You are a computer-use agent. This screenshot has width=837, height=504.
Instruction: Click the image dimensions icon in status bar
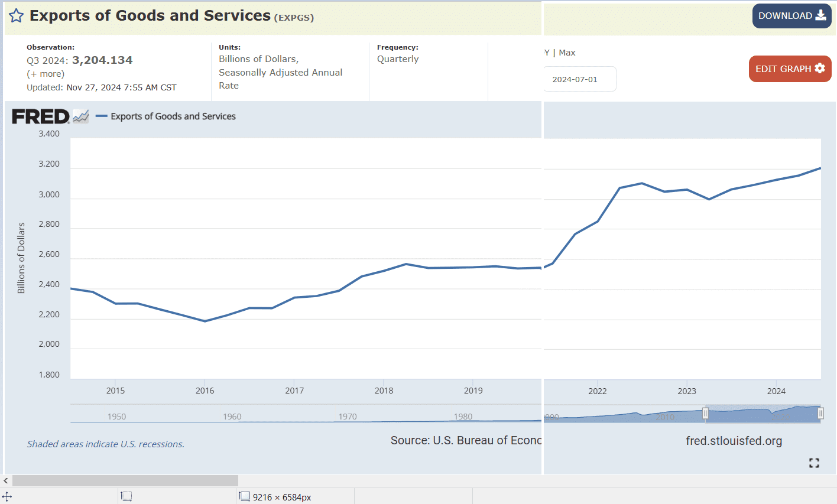[x=245, y=496]
